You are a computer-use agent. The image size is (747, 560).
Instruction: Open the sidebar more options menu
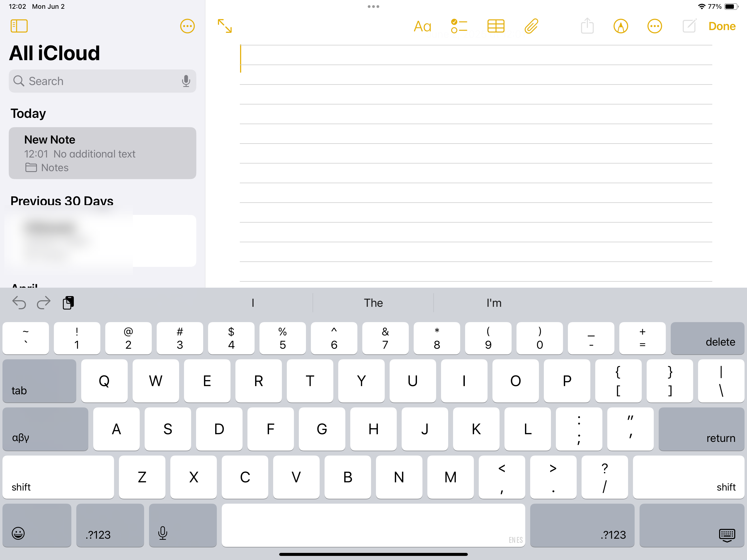(187, 26)
